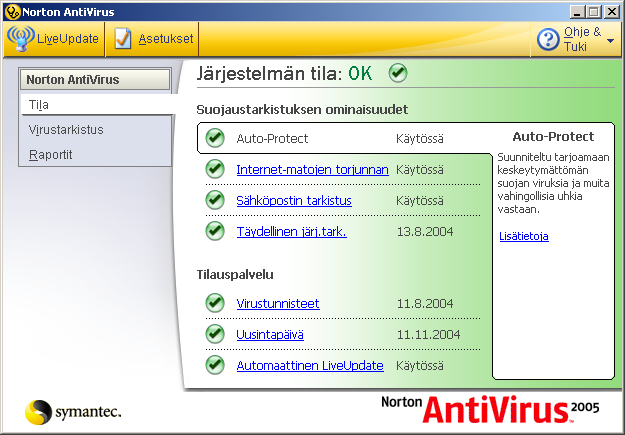
Task: Click the 11.11.2004 renewal date
Action: [428, 335]
